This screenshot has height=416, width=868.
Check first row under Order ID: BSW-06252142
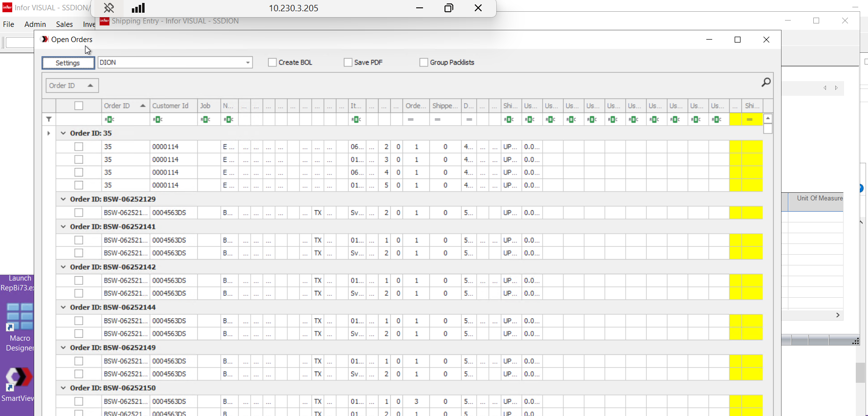point(79,281)
